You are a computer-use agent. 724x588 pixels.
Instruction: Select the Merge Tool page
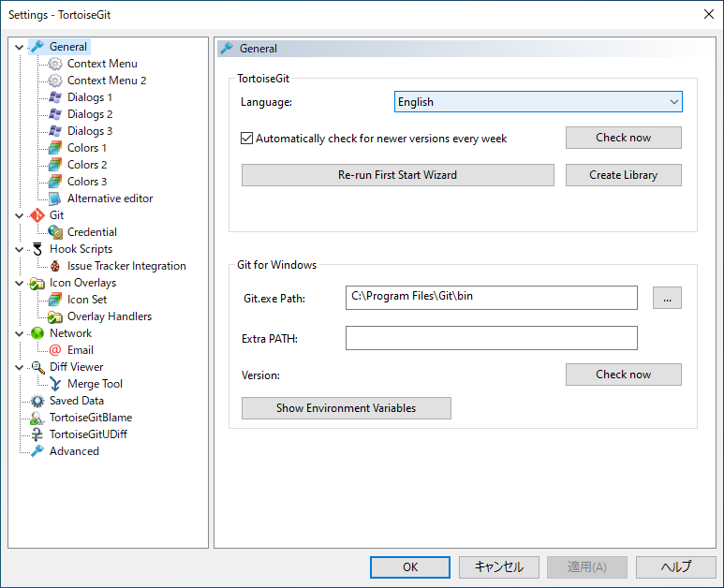(95, 384)
